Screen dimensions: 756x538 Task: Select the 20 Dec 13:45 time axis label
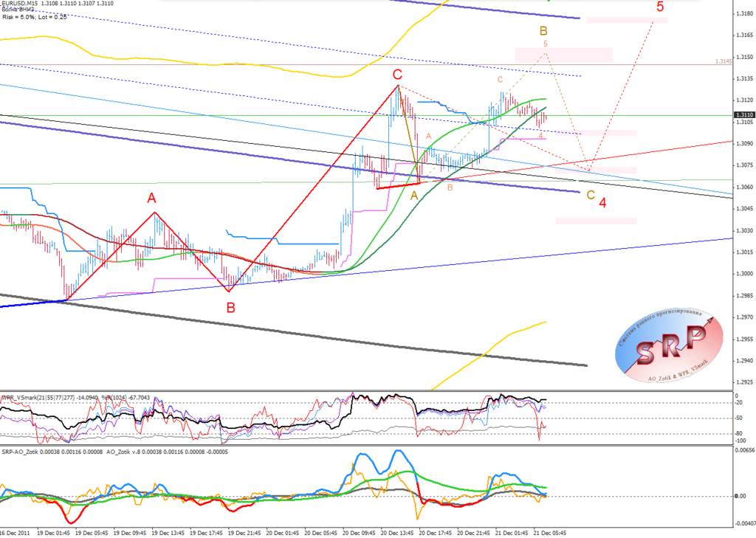pyautogui.click(x=396, y=533)
